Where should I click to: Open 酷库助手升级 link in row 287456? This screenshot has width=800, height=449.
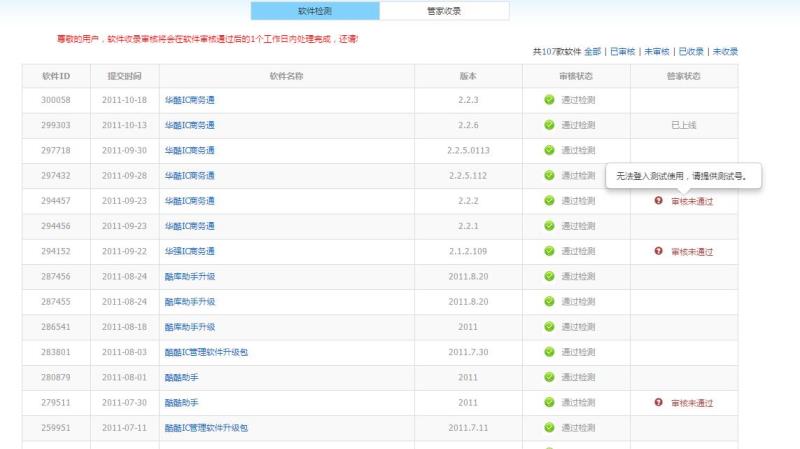click(x=190, y=277)
